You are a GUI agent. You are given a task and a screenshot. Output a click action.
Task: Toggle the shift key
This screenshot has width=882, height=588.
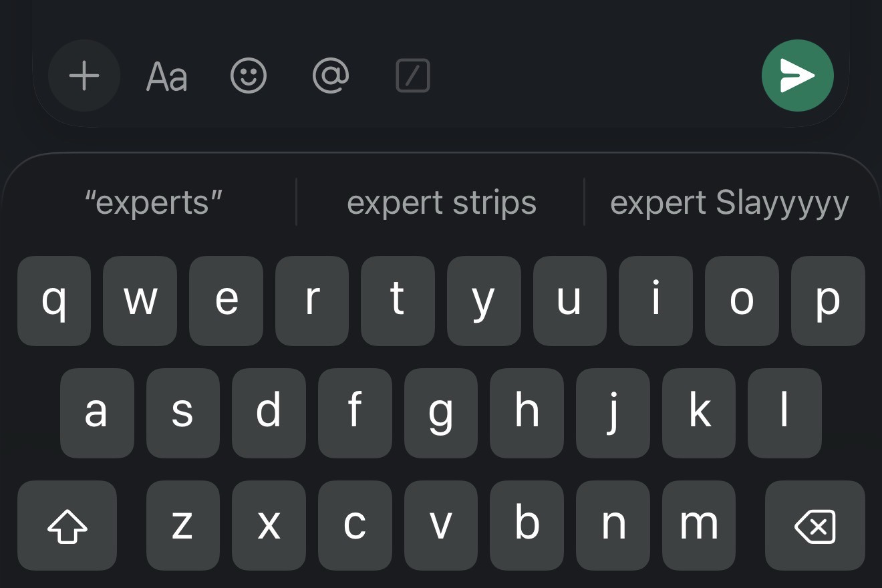tap(67, 525)
